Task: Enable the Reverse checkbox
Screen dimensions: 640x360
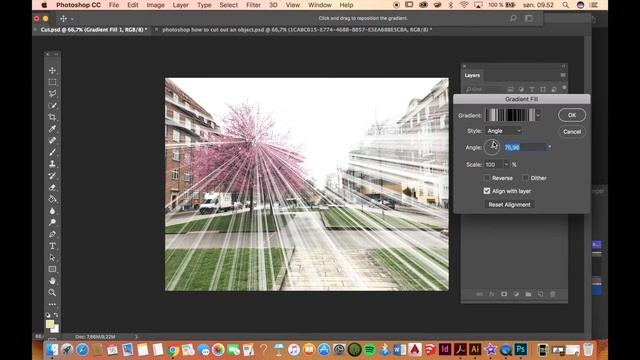Action: [487, 178]
